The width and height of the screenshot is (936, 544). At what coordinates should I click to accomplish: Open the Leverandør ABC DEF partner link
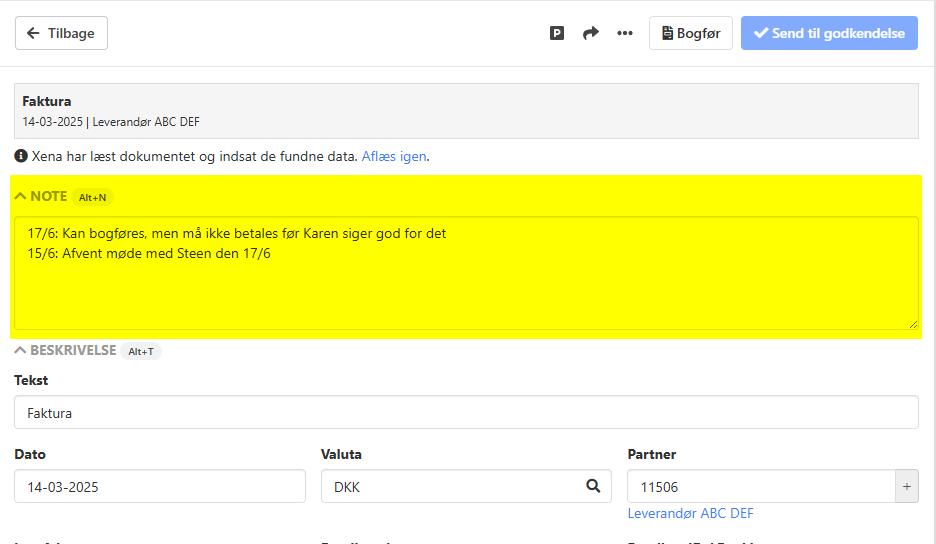click(x=690, y=513)
